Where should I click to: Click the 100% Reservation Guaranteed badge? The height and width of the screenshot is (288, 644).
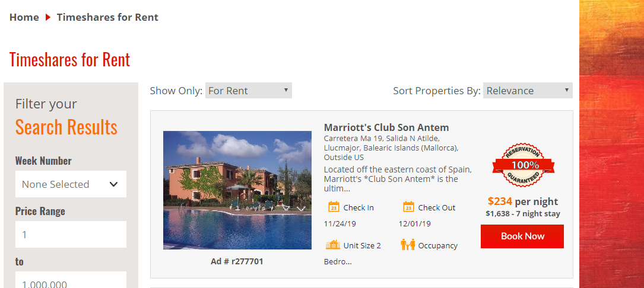[523, 165]
